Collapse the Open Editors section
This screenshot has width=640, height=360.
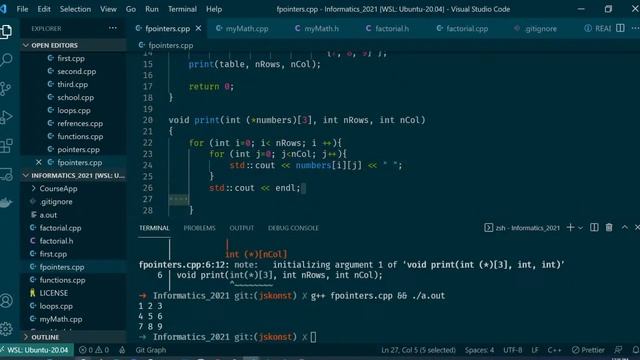(73, 45)
